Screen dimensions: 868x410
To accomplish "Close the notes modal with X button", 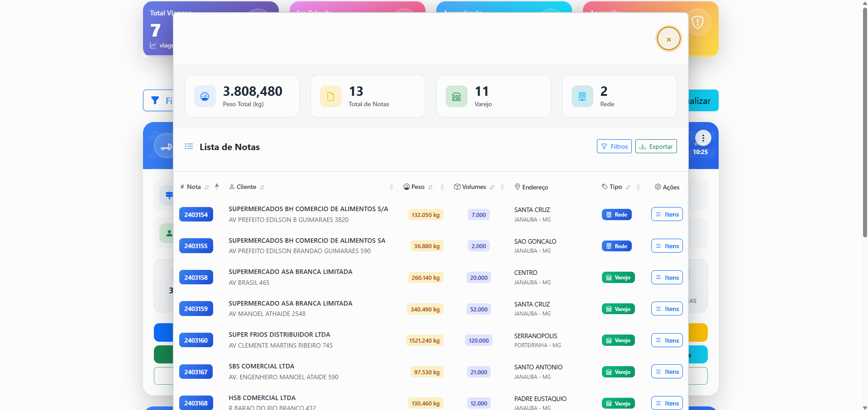I will 668,39.
